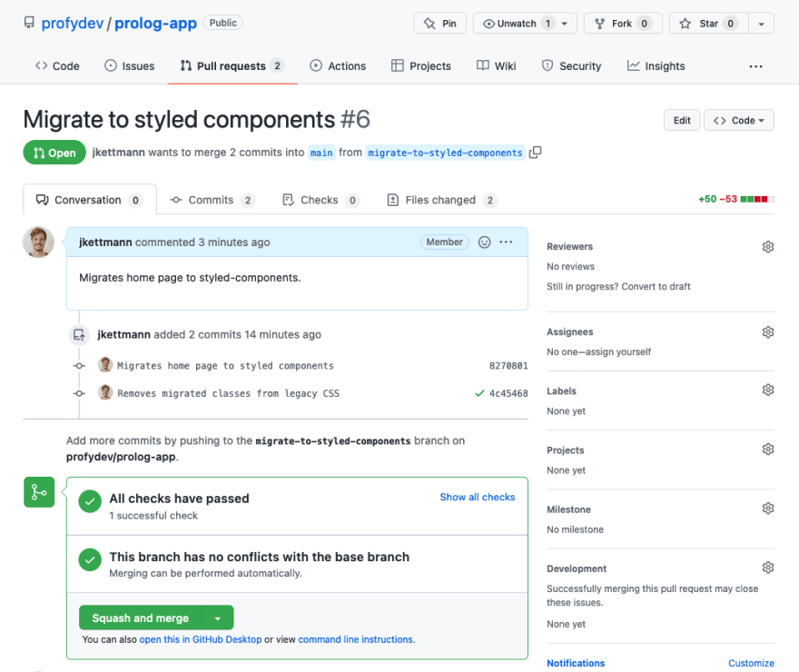Viewport: 799px width, 672px height.
Task: Open comment options three-dot menu
Action: [506, 242]
